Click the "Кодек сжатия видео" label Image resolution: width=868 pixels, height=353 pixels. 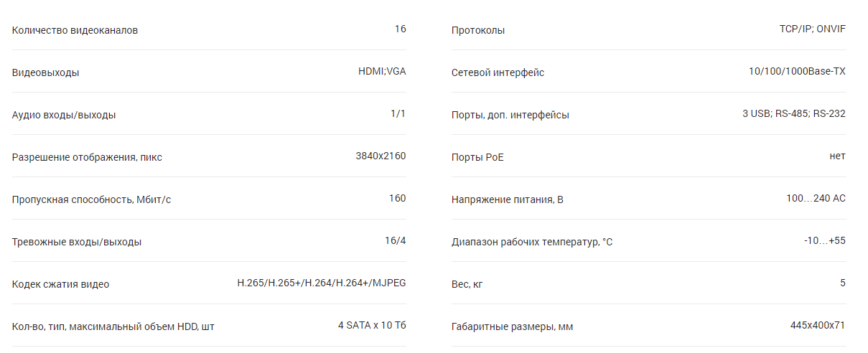click(x=61, y=284)
